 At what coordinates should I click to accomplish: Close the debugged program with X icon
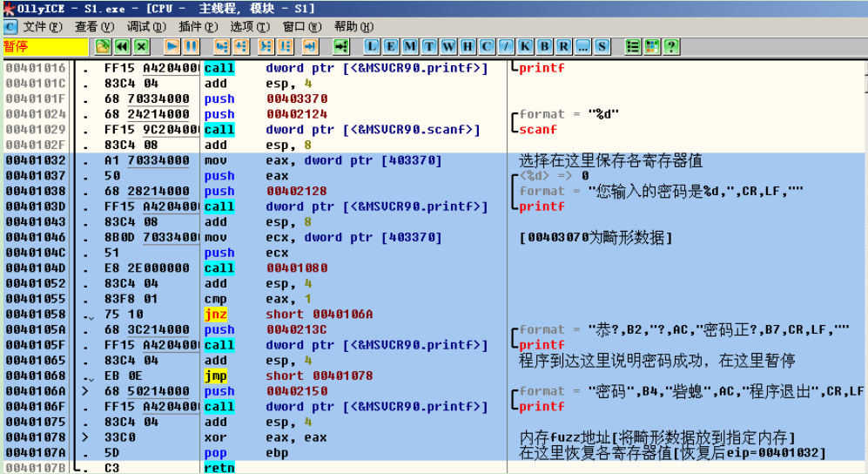tap(142, 46)
